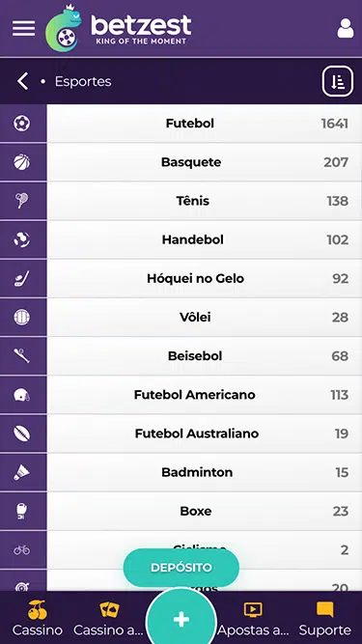Tap the ice hockey stick icon
Viewport: 362px width, 644px height.
click(22, 278)
